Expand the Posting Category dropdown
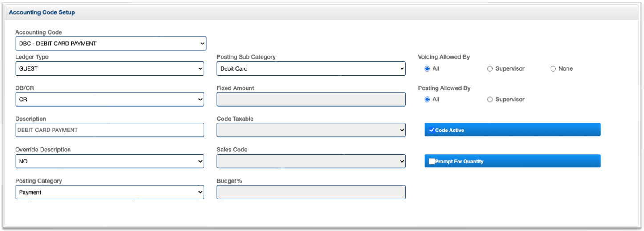 pos(109,192)
